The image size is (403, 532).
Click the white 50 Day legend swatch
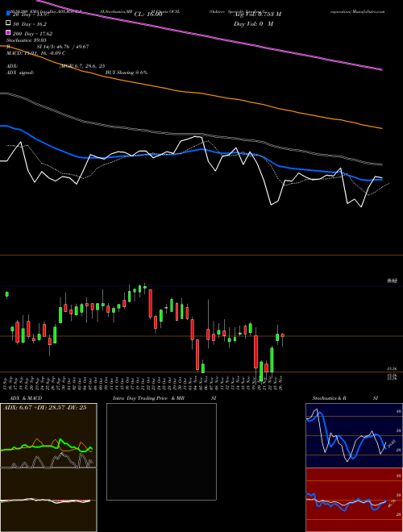click(9, 23)
